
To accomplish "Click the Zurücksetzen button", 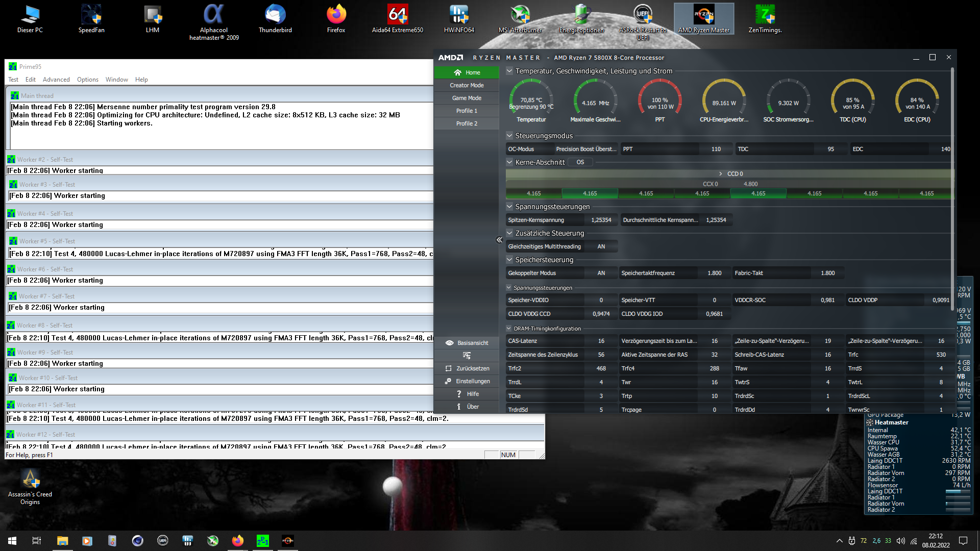I will pyautogui.click(x=467, y=368).
